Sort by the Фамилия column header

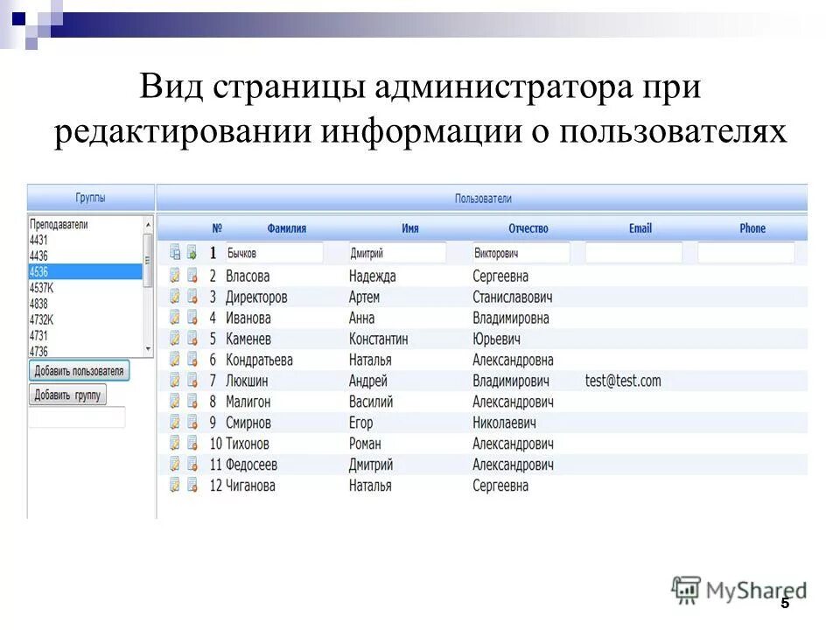[289, 227]
